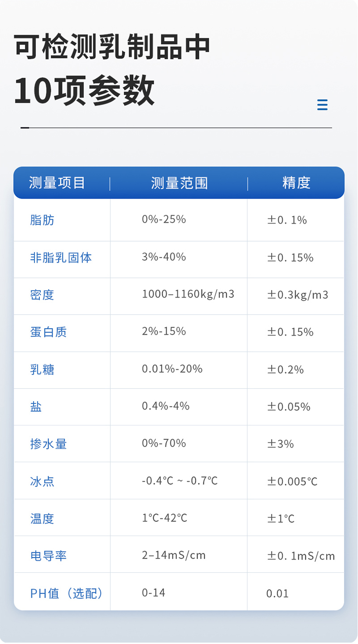
Task: Choose the 蛋白质 row label
Action: click(48, 332)
